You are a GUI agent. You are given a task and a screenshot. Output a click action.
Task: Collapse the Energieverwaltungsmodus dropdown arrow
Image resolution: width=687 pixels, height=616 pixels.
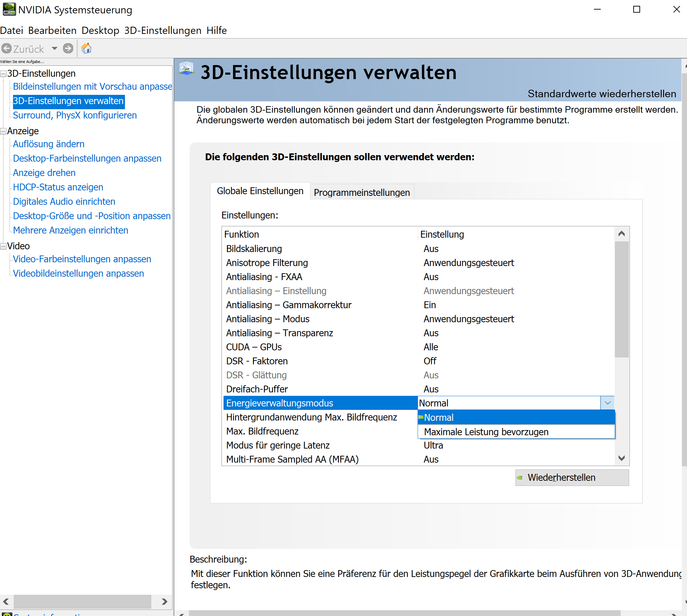[608, 403]
